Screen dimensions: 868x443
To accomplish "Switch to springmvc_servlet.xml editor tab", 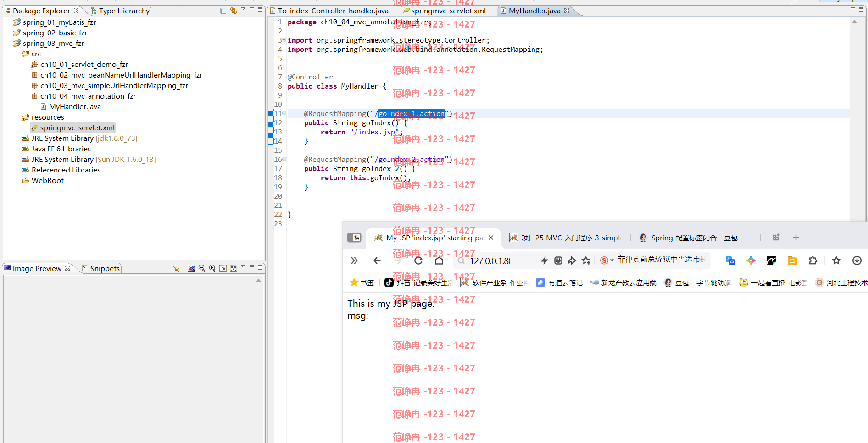I will point(448,11).
